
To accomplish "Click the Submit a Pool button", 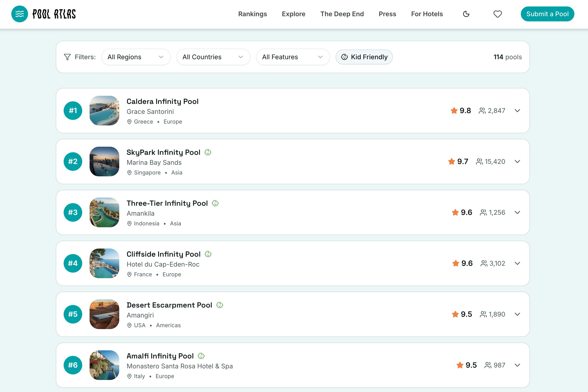I will [x=547, y=14].
